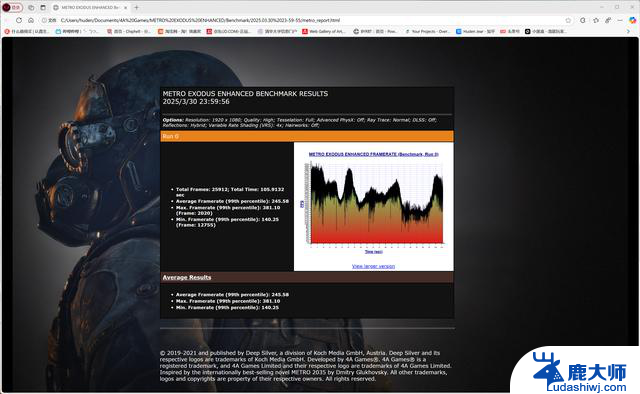
Task: Click the Deep Silver copyright notice text
Action: coord(305,366)
